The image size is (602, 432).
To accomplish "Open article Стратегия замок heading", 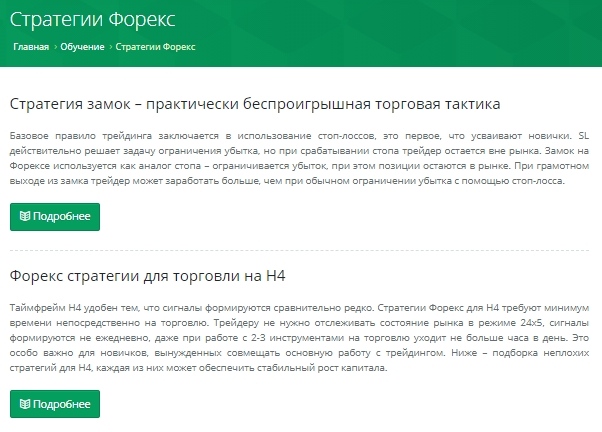I will (255, 104).
